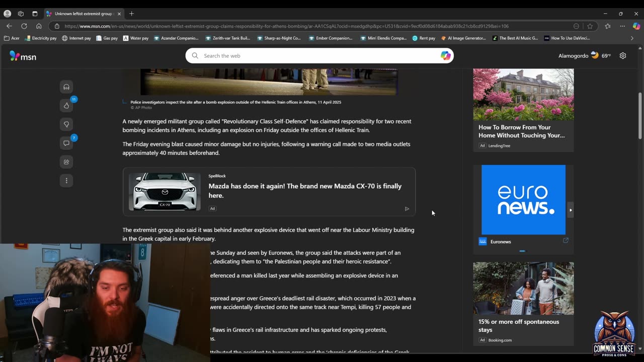The image size is (644, 362).
Task: Go back to the previous page
Action: click(9, 26)
